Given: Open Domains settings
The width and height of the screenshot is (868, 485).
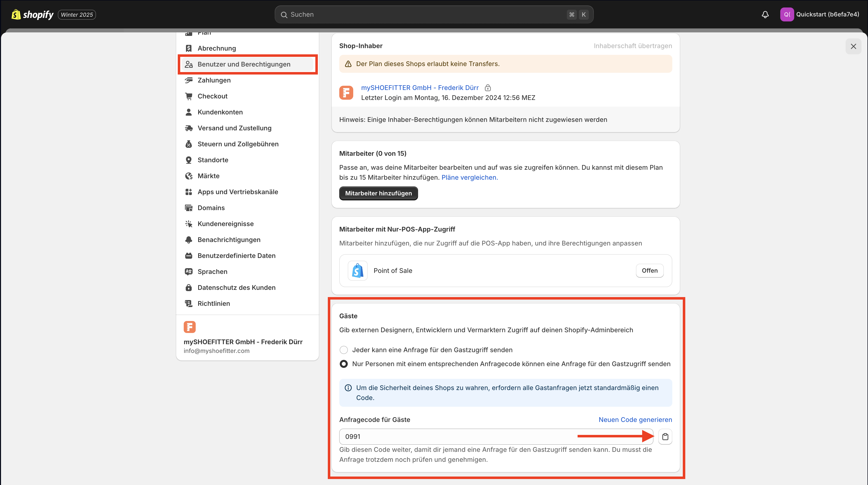Looking at the screenshot, I should (248, 208).
